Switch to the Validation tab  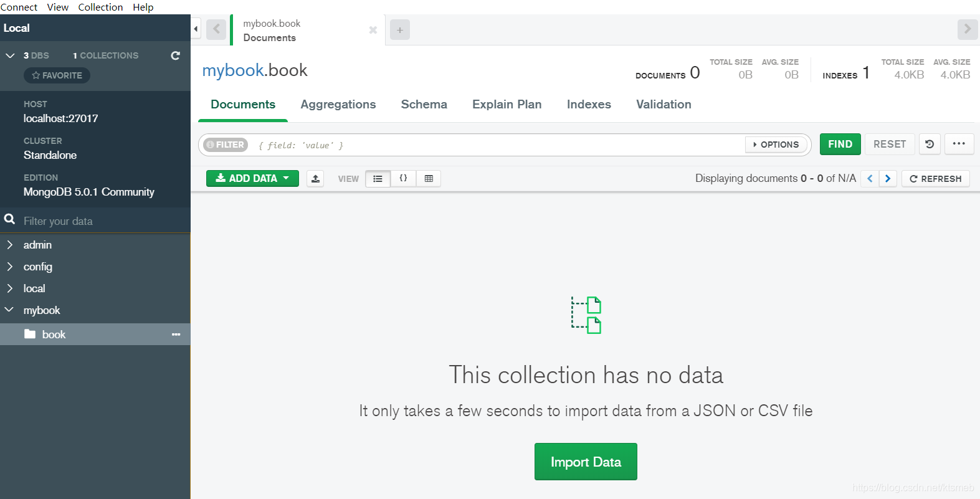[x=664, y=105]
